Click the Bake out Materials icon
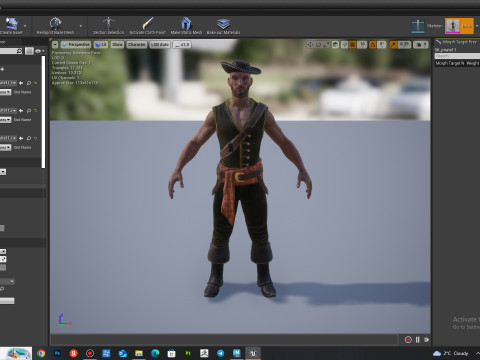Image resolution: width=480 pixels, height=360 pixels. click(223, 23)
